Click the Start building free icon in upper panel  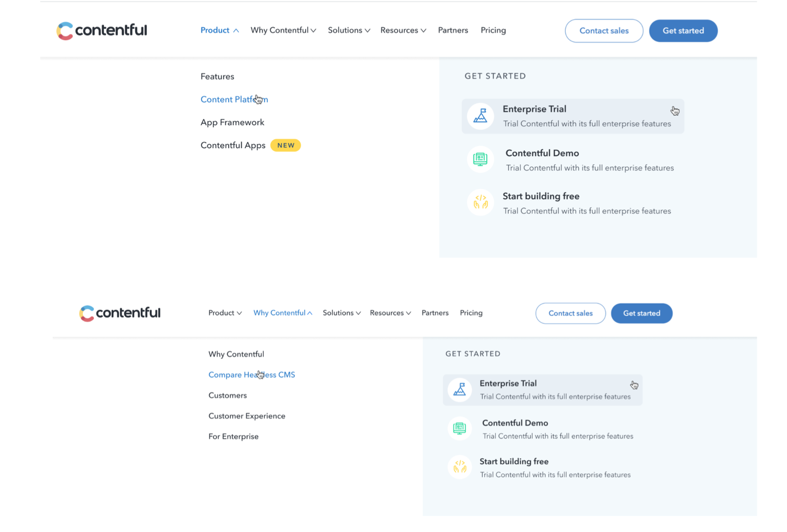point(480,202)
